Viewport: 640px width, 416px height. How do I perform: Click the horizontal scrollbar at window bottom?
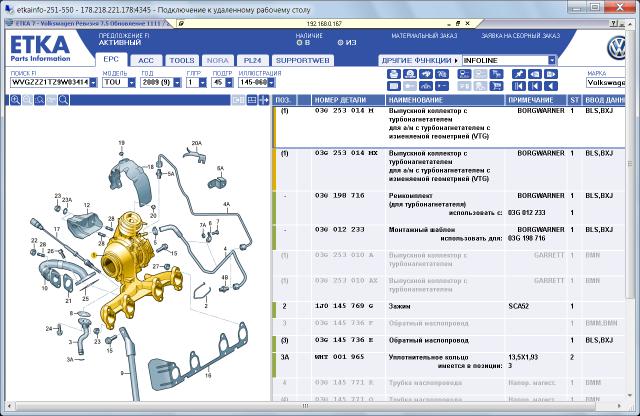click(x=305, y=406)
